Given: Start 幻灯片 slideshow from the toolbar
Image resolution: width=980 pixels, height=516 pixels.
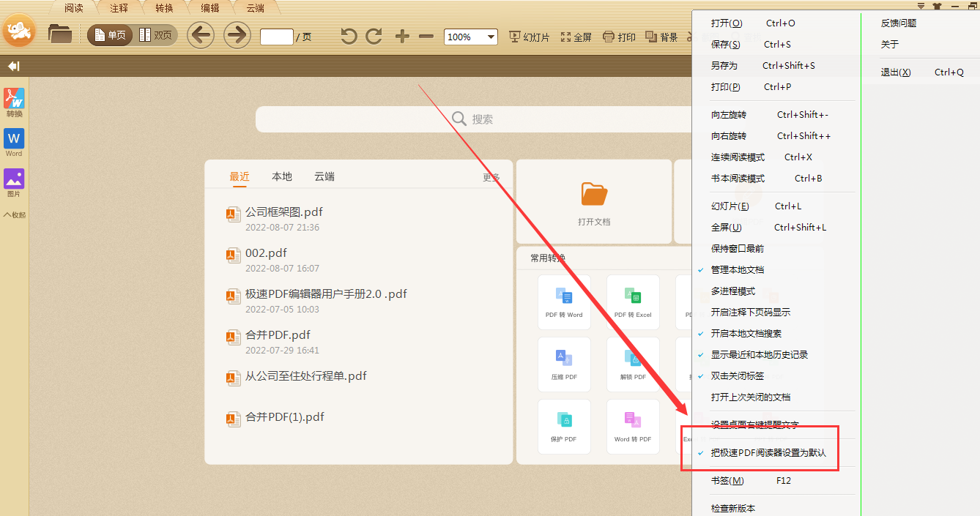Looking at the screenshot, I should pyautogui.click(x=529, y=37).
